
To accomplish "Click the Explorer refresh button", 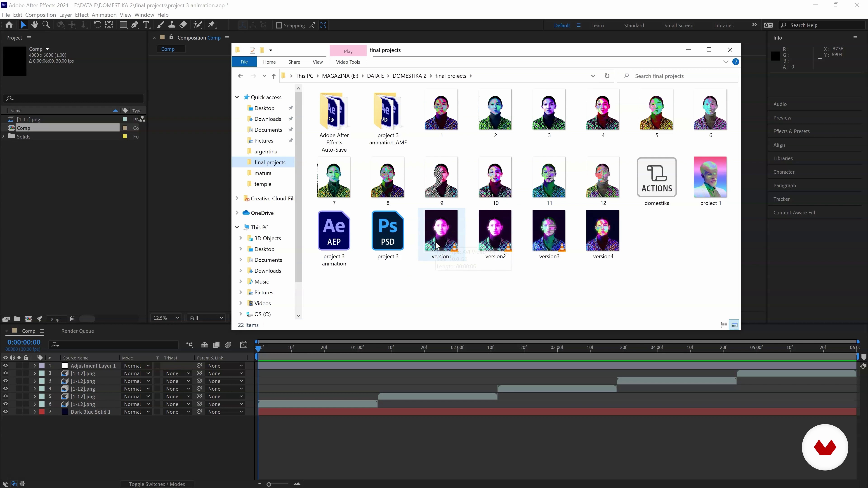I will pos(607,76).
